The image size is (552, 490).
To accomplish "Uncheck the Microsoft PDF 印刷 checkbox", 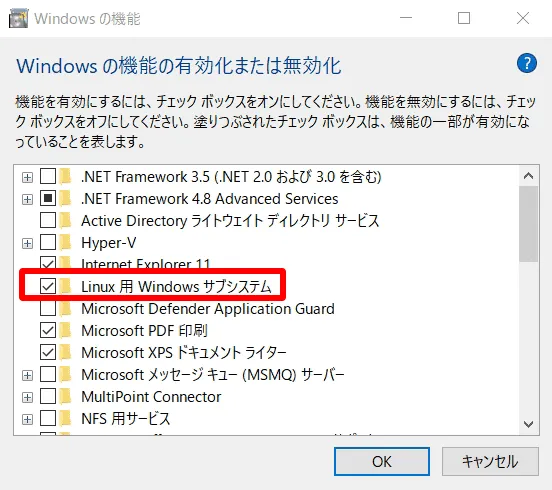I will tap(48, 331).
